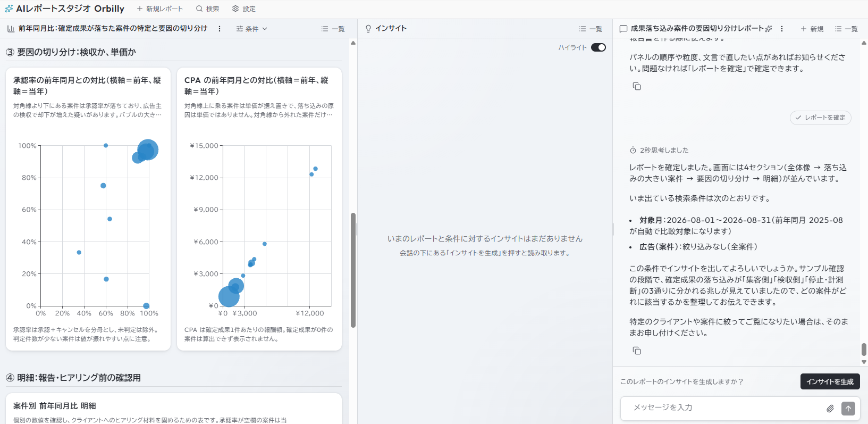Click the heading ④ 明細:報告・ヒアリング前の確認用
Viewport: 868px width, 424px height.
[73, 378]
